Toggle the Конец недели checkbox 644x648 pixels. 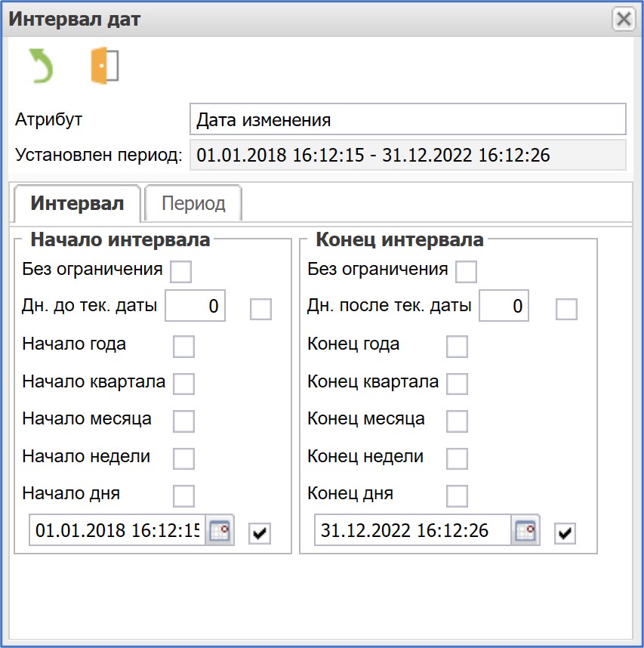(457, 458)
